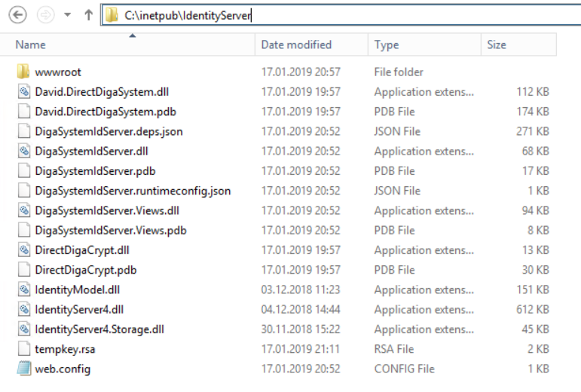Screen dimensions: 581x392
Task: Sort files by Name column
Action: [x=30, y=44]
